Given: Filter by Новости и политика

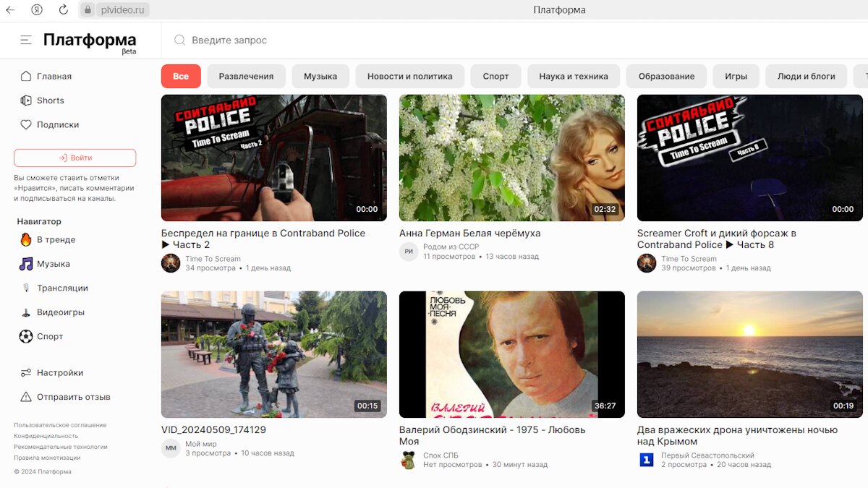Looking at the screenshot, I should click(x=409, y=76).
